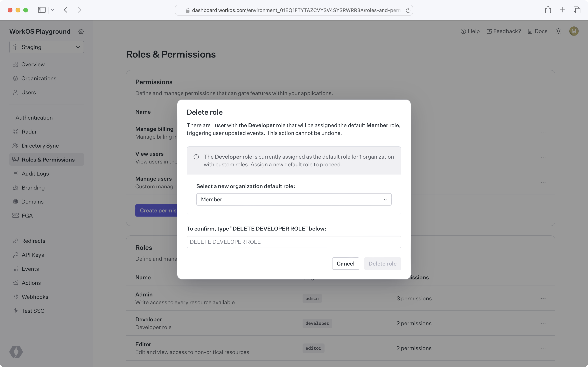Screen dimensions: 588x367
Task: Toggle the browser sidebar icon
Action: click(x=42, y=10)
